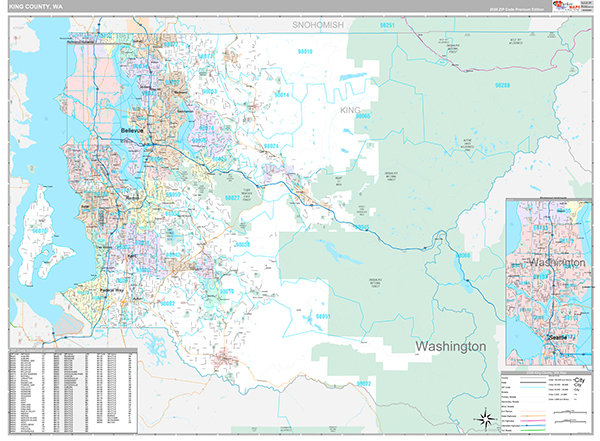Click ZIP code label 98038
This screenshot has height=441, width=600.
[242, 245]
